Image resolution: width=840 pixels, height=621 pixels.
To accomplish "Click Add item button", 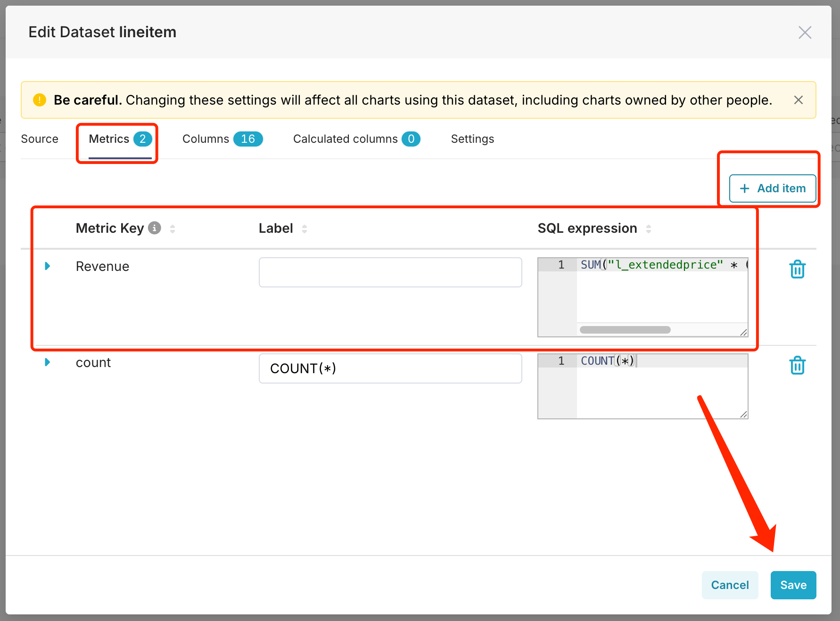I will 772,188.
